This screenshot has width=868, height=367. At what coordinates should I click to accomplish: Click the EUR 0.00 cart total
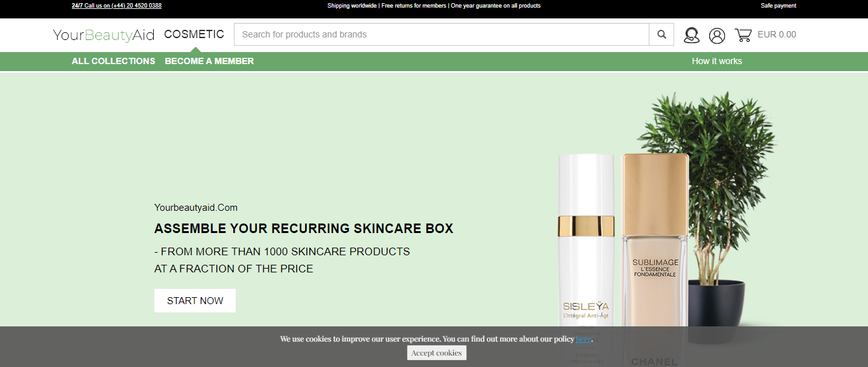coord(776,35)
